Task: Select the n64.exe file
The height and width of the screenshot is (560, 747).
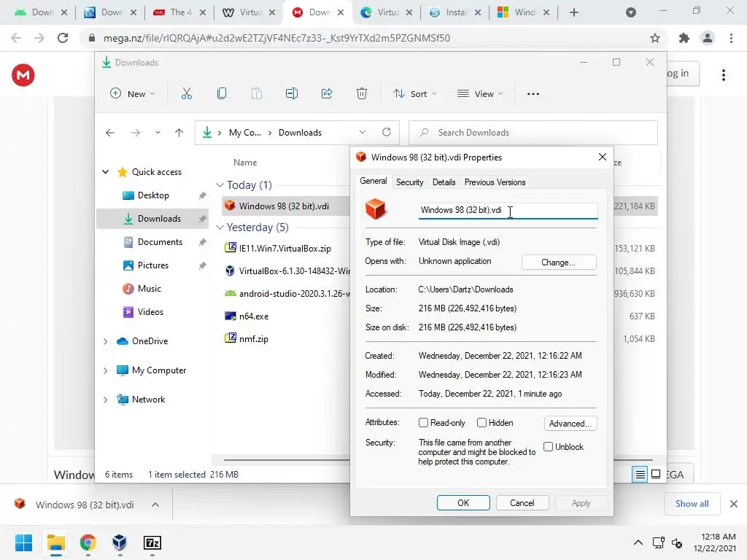Action: pyautogui.click(x=254, y=316)
